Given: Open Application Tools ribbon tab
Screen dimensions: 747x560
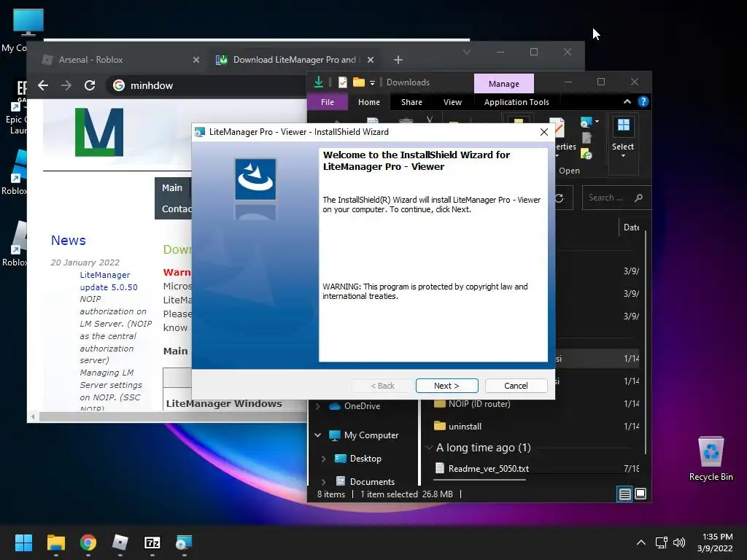Looking at the screenshot, I should 516,102.
